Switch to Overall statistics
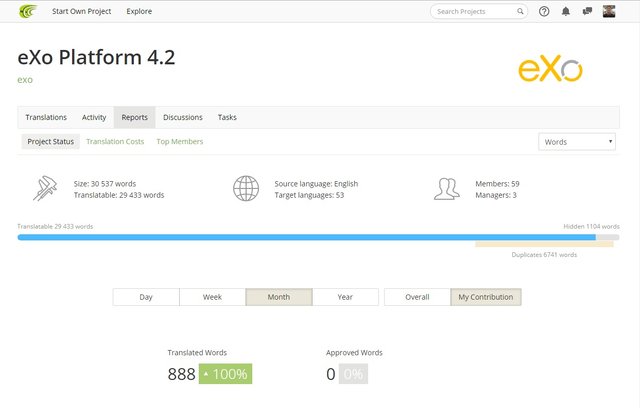Viewport: 640px width, 408px height. (x=417, y=297)
